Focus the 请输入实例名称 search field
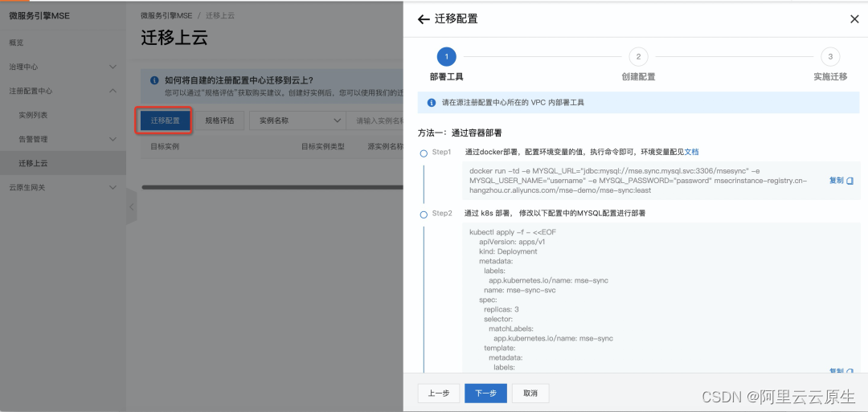Image resolution: width=868 pixels, height=412 pixels. pyautogui.click(x=375, y=120)
